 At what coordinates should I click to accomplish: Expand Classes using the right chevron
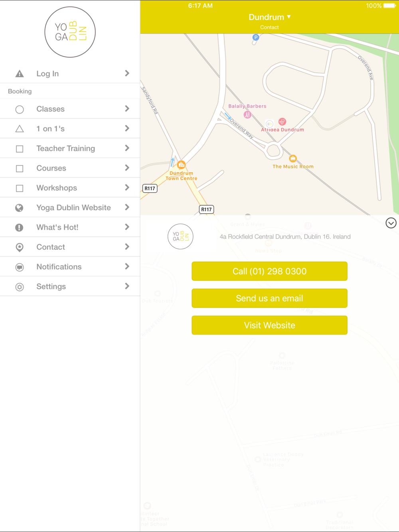click(127, 109)
